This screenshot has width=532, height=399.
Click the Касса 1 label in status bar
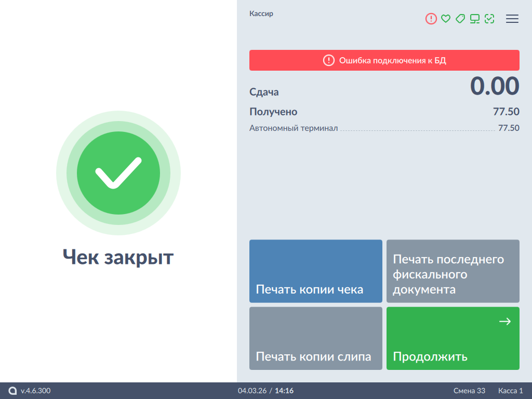click(x=510, y=391)
